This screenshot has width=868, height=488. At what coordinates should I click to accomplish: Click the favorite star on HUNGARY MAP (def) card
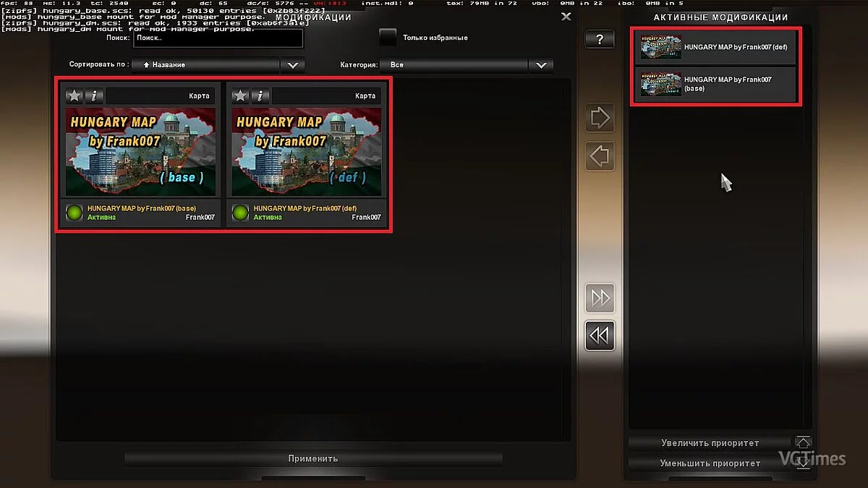coord(239,95)
